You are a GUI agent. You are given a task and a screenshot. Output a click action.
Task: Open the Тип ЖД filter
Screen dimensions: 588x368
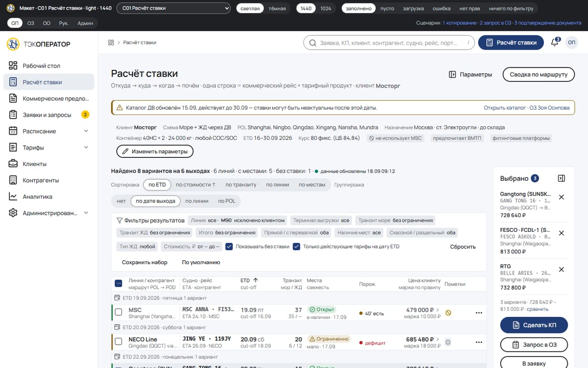click(137, 247)
